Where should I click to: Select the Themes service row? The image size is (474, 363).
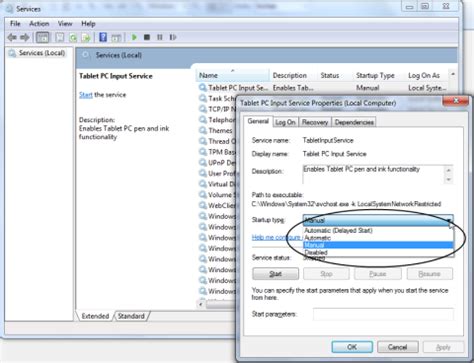(x=217, y=130)
